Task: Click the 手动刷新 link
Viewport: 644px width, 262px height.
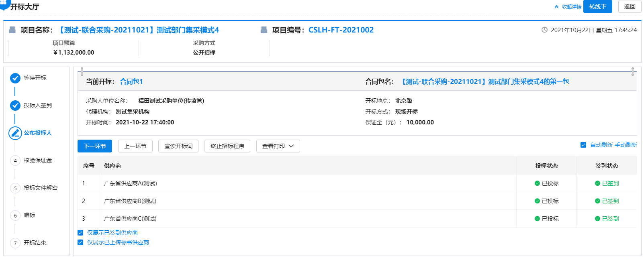Action: [626, 145]
